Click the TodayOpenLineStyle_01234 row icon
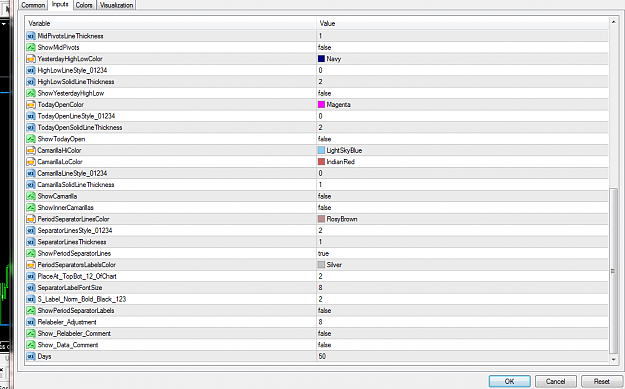Image resolution: width=625 pixels, height=389 pixels. [31, 116]
